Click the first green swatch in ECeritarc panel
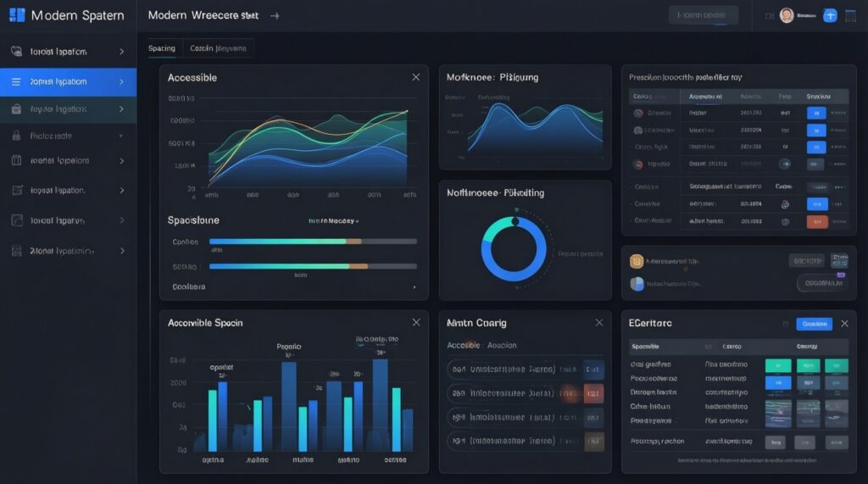The width and height of the screenshot is (868, 484). tap(777, 365)
